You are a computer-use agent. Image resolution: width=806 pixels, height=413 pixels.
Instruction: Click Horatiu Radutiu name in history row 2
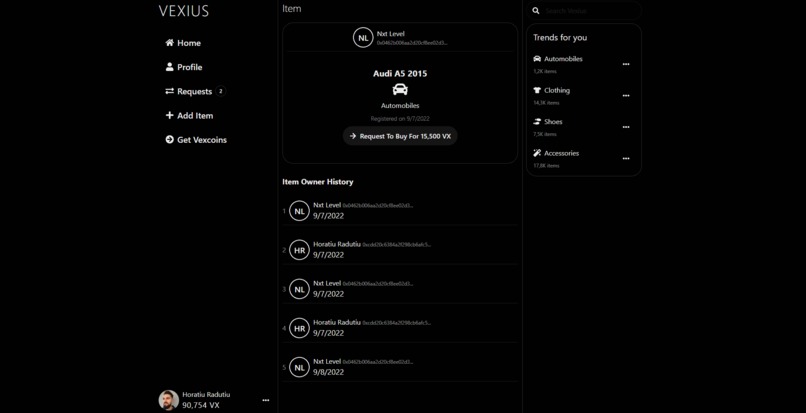coord(337,244)
